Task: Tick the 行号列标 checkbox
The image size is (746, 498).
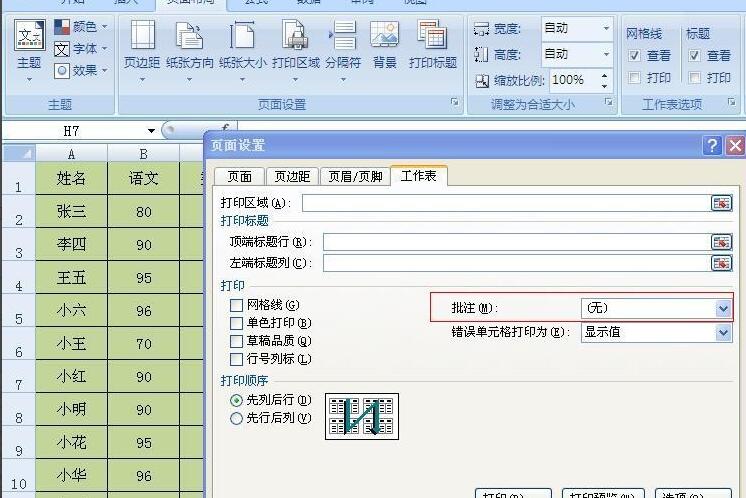Action: (x=237, y=359)
